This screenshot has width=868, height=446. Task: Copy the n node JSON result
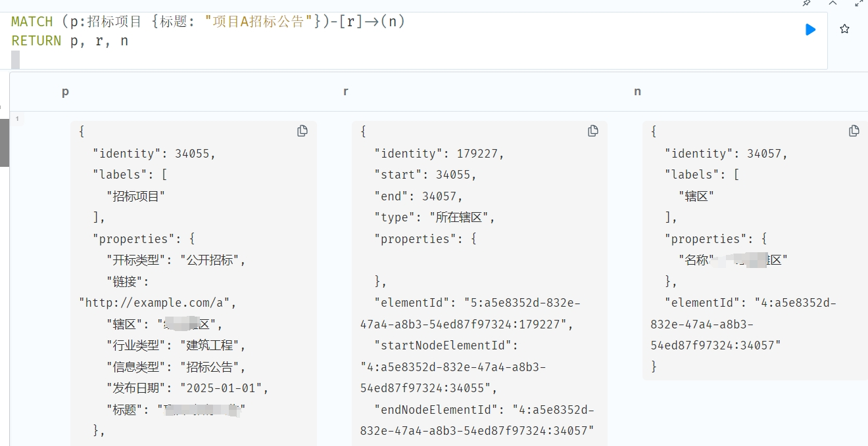pyautogui.click(x=854, y=131)
